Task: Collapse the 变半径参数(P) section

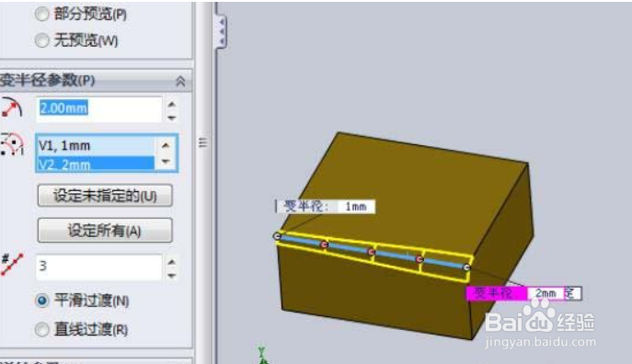Action: 180,82
